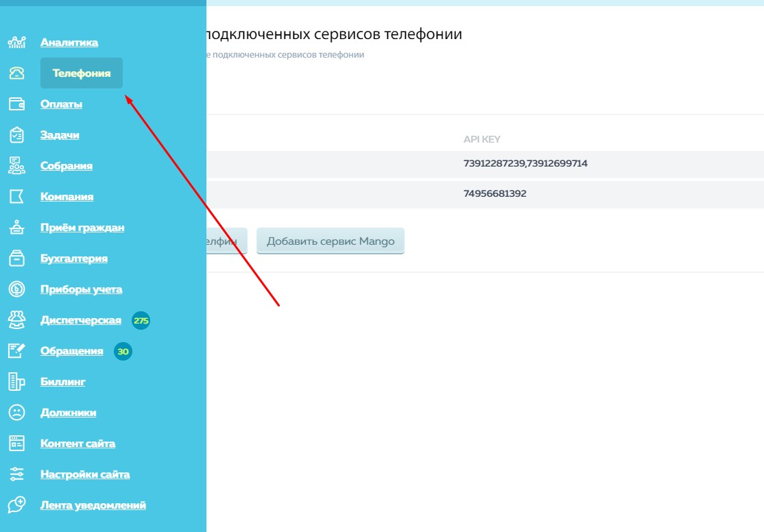Image resolution: width=764 pixels, height=532 pixels.
Task: Click the chat bubble icon beside Лента уведомлений
Action: 16,505
